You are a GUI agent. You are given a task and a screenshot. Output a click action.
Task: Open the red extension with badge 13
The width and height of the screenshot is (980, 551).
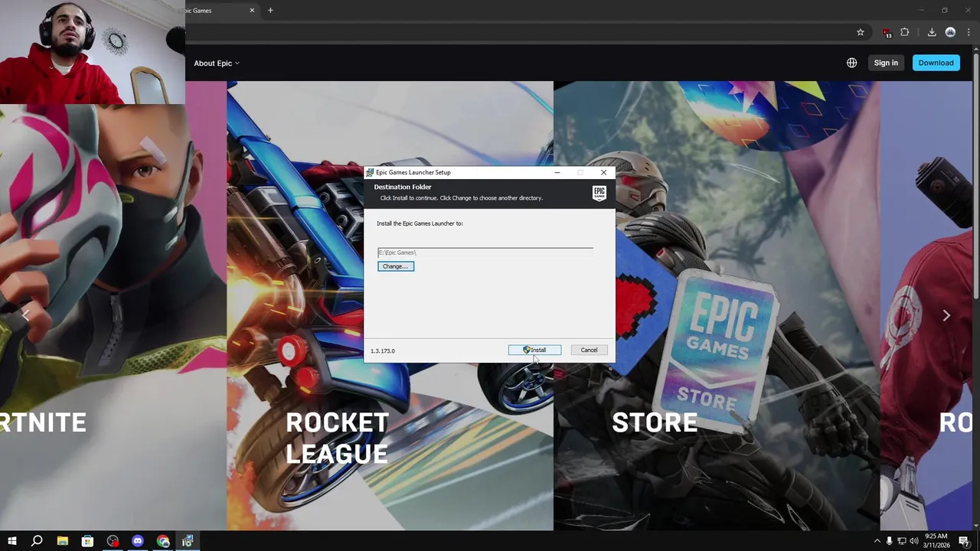(x=887, y=33)
